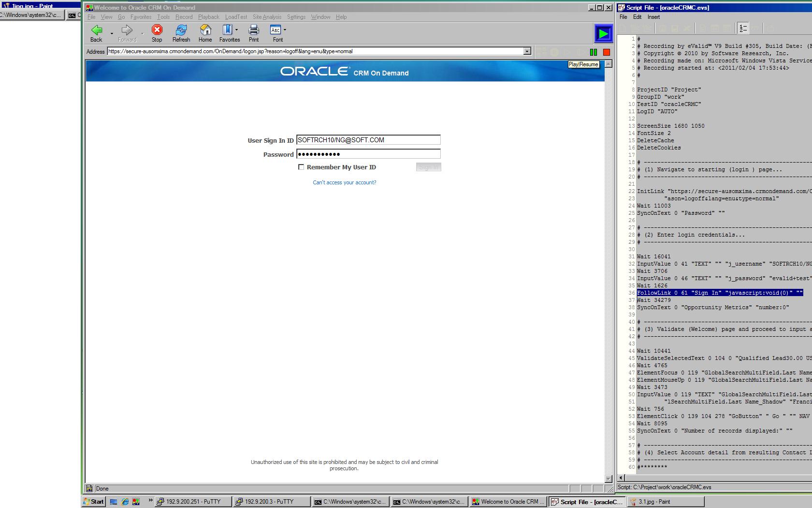812x508 pixels.
Task: Click the large green play button
Action: pos(603,34)
